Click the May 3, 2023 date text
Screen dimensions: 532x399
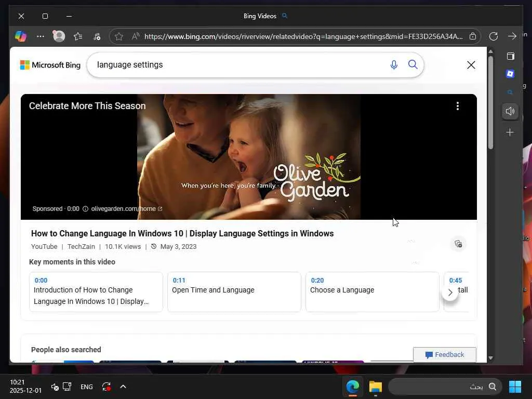click(x=179, y=247)
